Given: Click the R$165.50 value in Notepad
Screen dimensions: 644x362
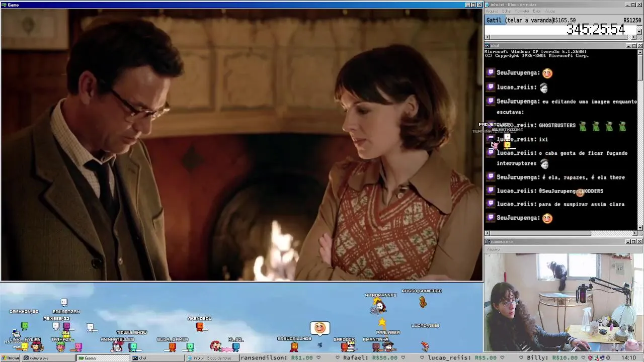Looking at the screenshot, I should [x=565, y=20].
